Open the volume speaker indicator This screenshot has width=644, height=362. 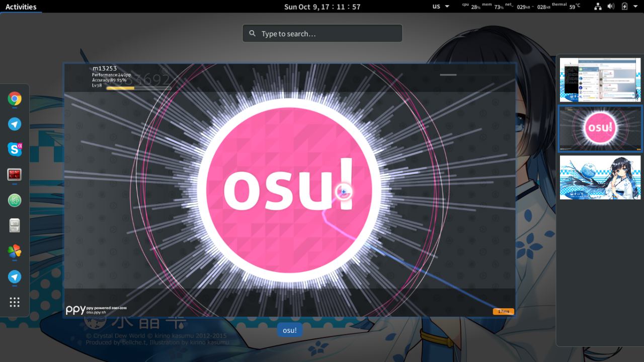(x=611, y=7)
